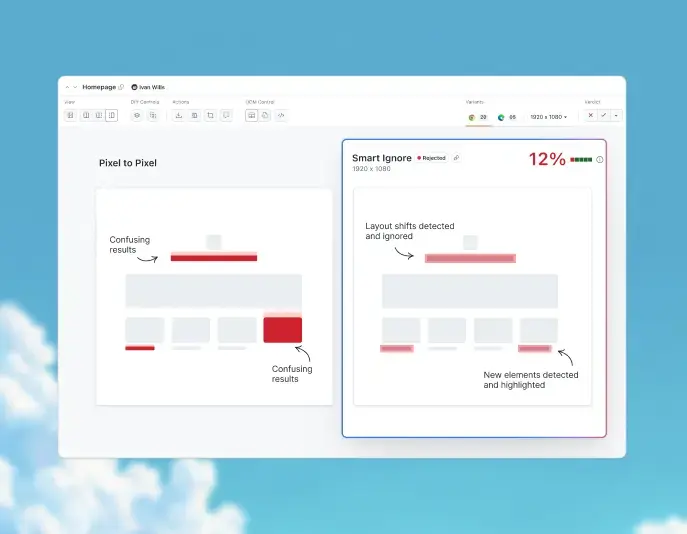Click the info icon next to 12%
Image resolution: width=687 pixels, height=534 pixels.
(600, 160)
